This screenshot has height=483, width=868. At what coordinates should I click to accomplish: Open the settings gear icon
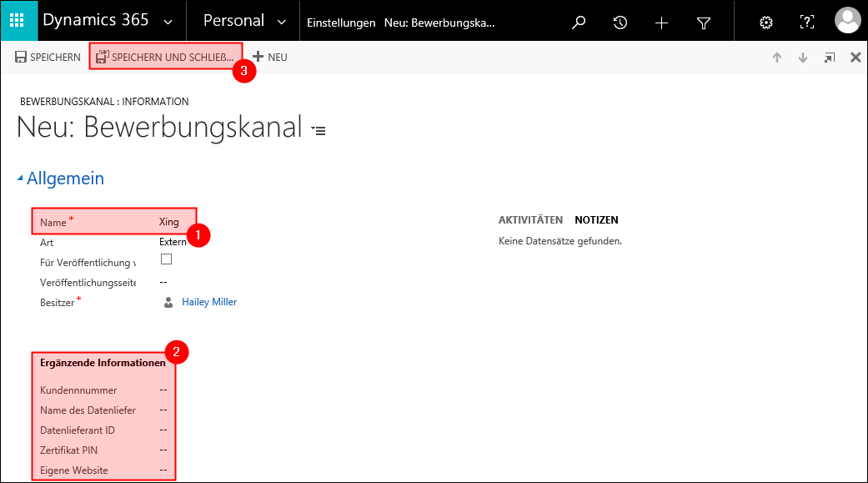click(766, 23)
